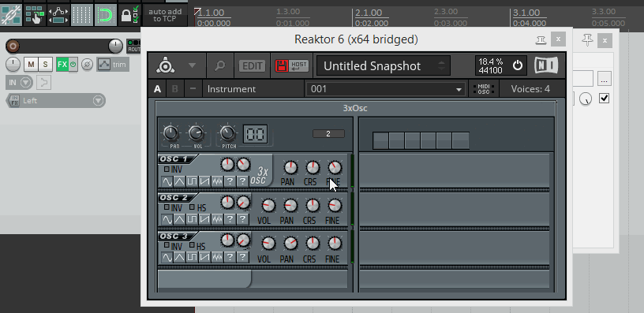Select square waveform for OSC 3
The image size is (644, 313).
(192, 258)
